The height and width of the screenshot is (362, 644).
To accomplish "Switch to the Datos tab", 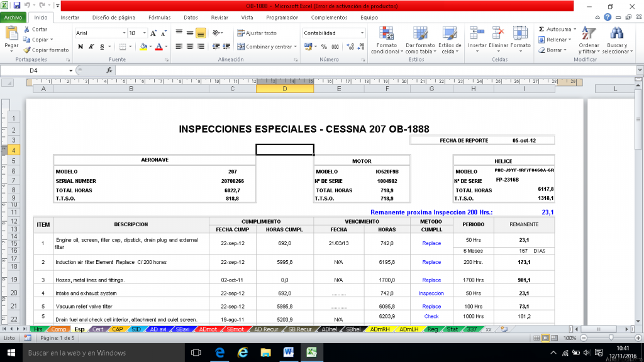I will tap(191, 18).
